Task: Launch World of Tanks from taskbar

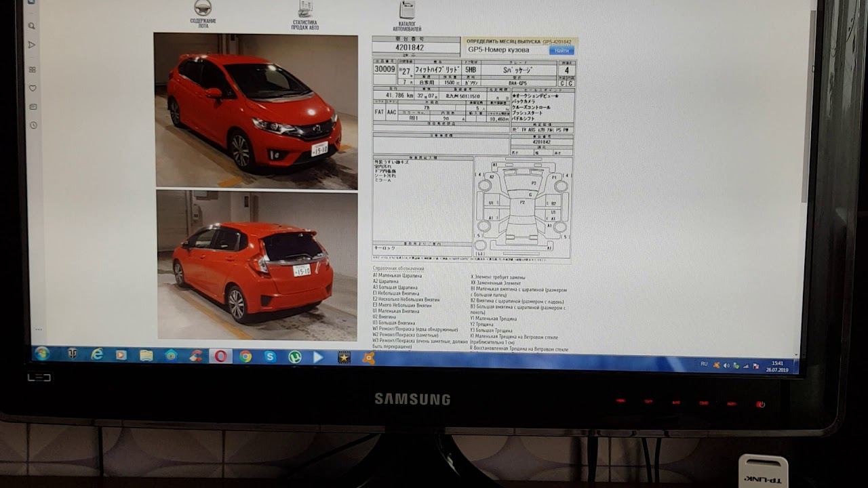Action: pos(72,354)
